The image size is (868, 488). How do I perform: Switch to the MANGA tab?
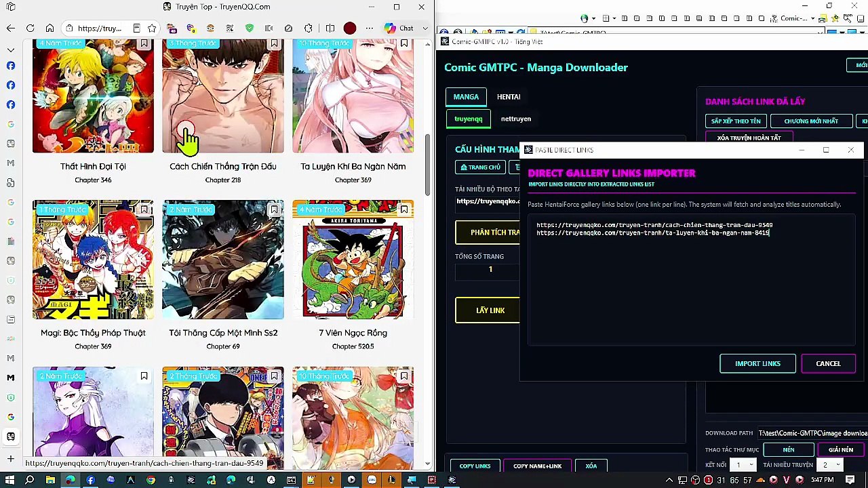(x=466, y=97)
